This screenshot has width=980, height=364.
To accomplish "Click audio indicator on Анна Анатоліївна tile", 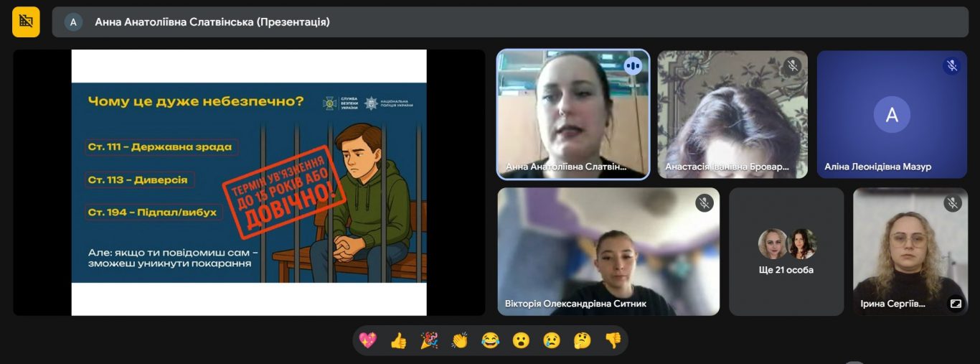I will (632, 66).
